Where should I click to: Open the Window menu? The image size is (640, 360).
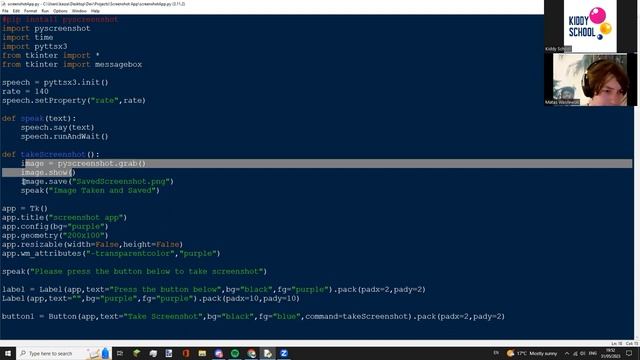[79, 11]
